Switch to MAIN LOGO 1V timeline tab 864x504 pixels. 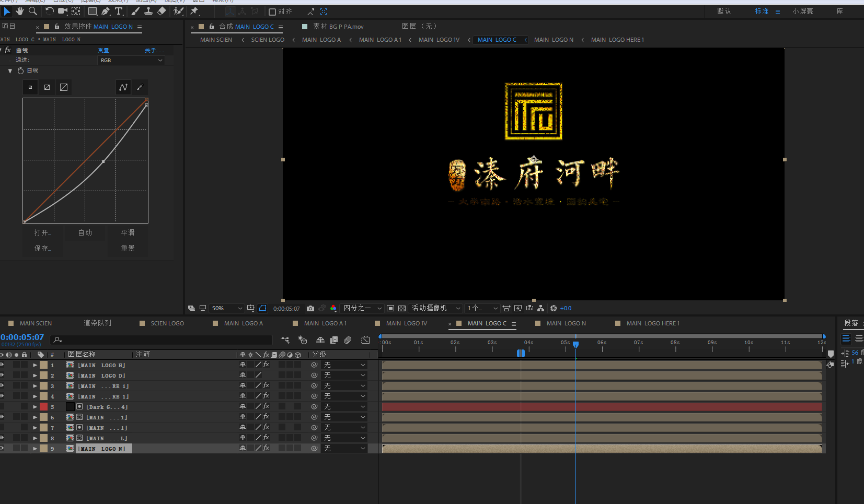[407, 323]
